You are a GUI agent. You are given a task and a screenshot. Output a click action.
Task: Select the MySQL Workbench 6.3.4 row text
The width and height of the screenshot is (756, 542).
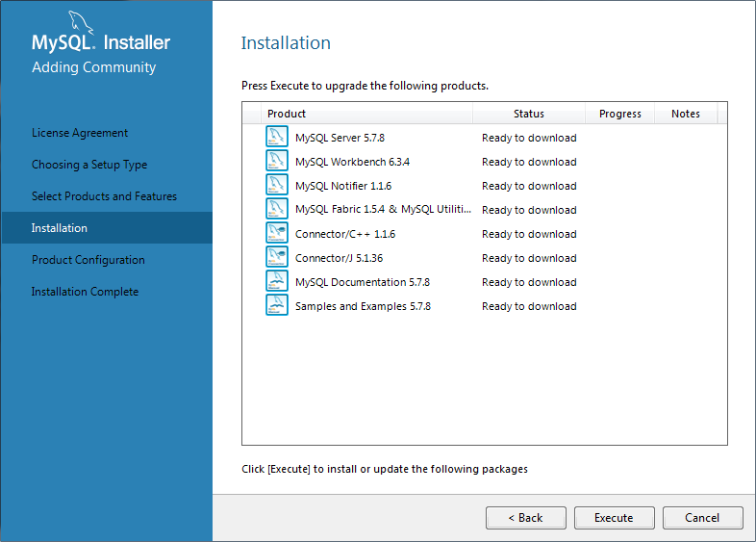[x=352, y=162]
